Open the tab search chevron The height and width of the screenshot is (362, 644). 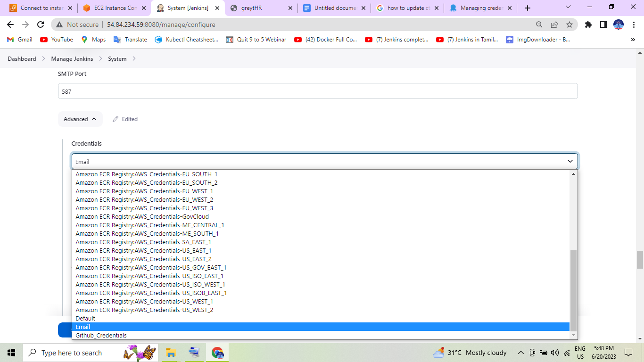tap(568, 7)
